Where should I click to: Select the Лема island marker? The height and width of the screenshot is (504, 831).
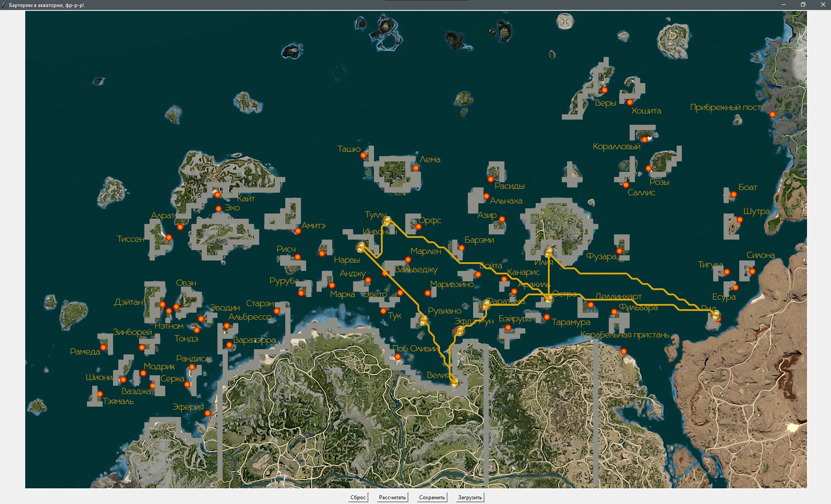(416, 168)
